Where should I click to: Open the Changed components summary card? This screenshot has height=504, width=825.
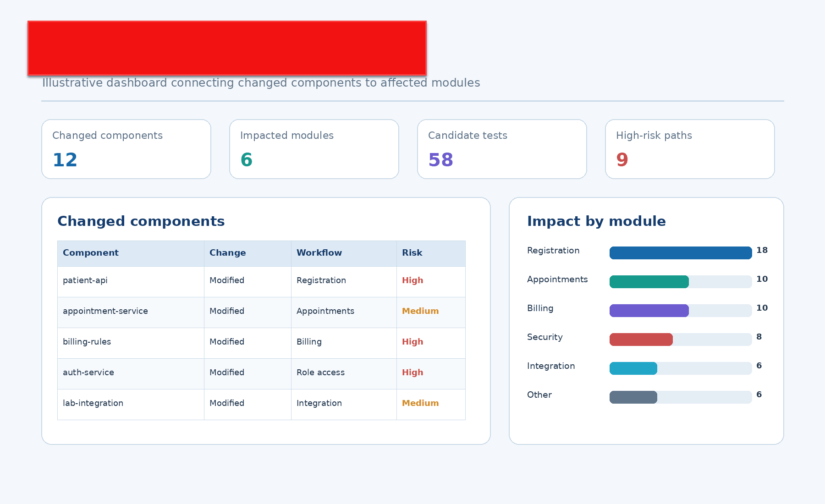(126, 149)
